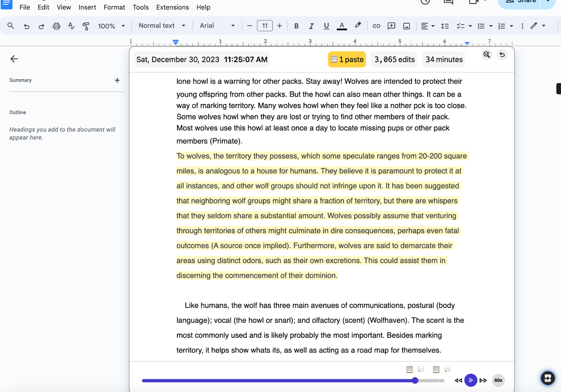Image resolution: width=561 pixels, height=392 pixels.
Task: Open the Format menu
Action: point(114,7)
